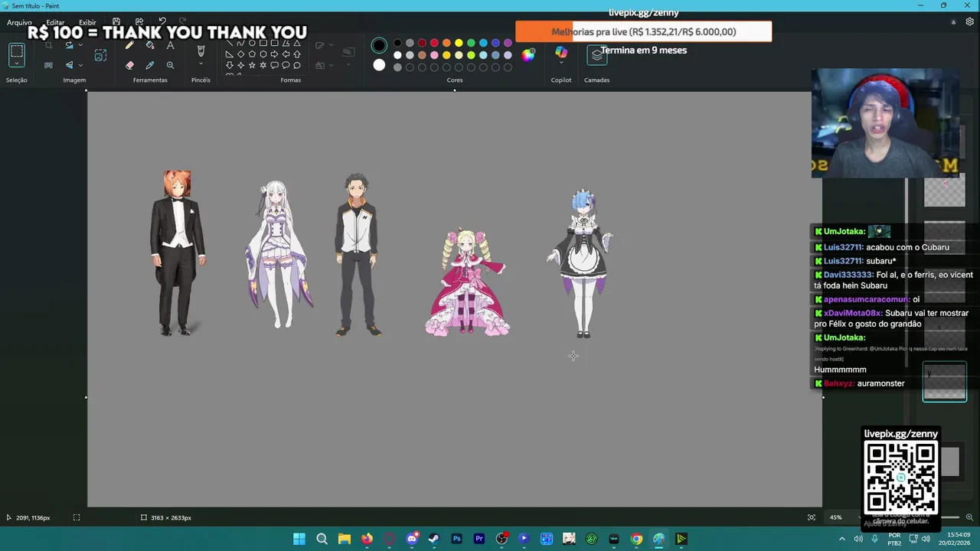The height and width of the screenshot is (551, 980).
Task: Choose the hexagon shape
Action: (263, 54)
